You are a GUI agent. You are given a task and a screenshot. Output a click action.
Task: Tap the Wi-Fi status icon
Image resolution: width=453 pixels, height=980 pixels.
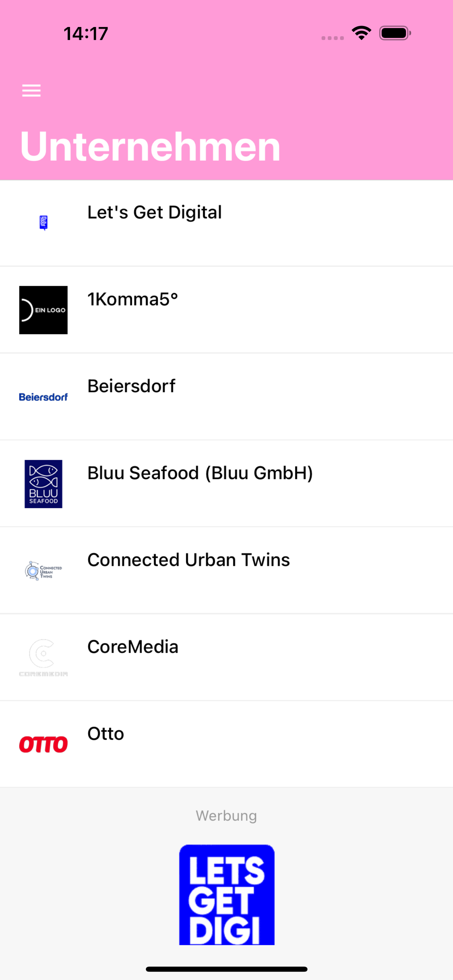(361, 33)
